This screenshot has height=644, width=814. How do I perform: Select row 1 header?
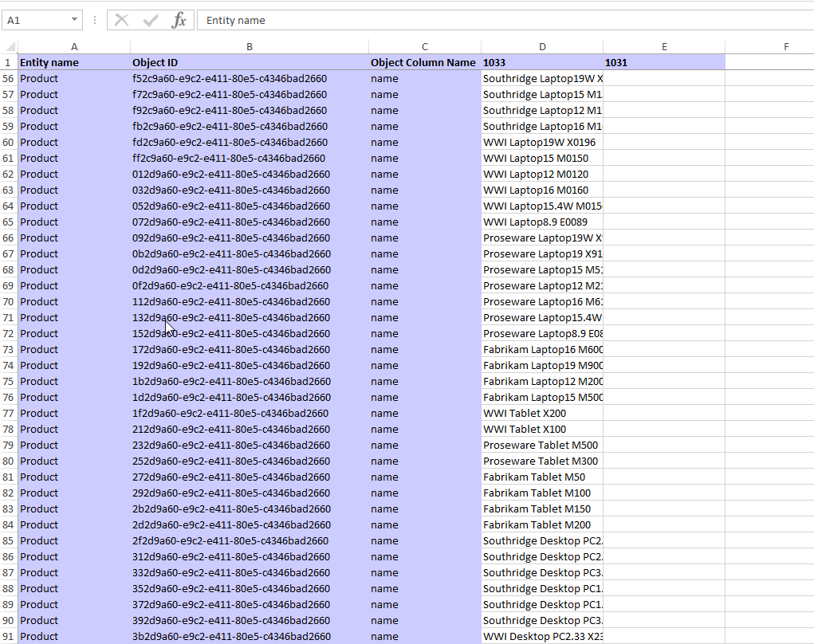point(8,63)
